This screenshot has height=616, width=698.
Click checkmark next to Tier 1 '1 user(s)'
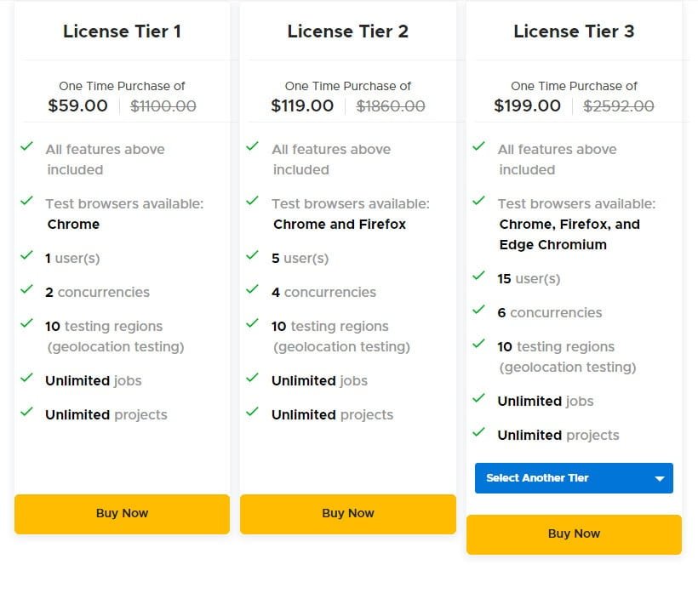point(27,256)
